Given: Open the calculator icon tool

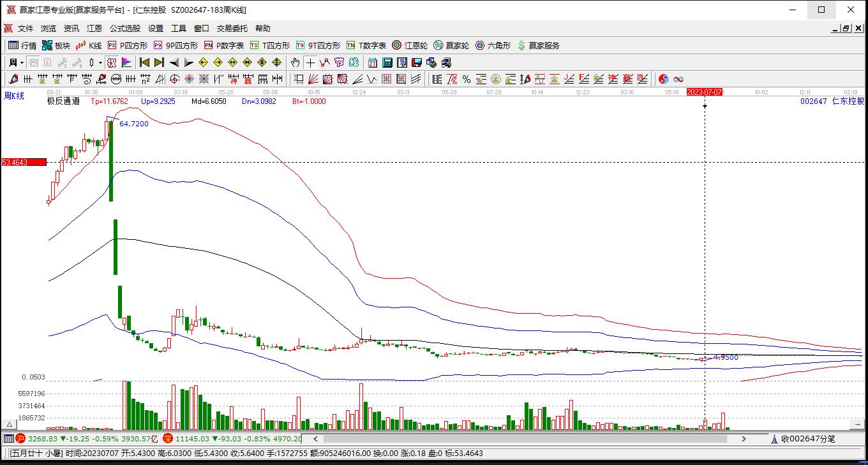Looking at the screenshot, I should 387,63.
